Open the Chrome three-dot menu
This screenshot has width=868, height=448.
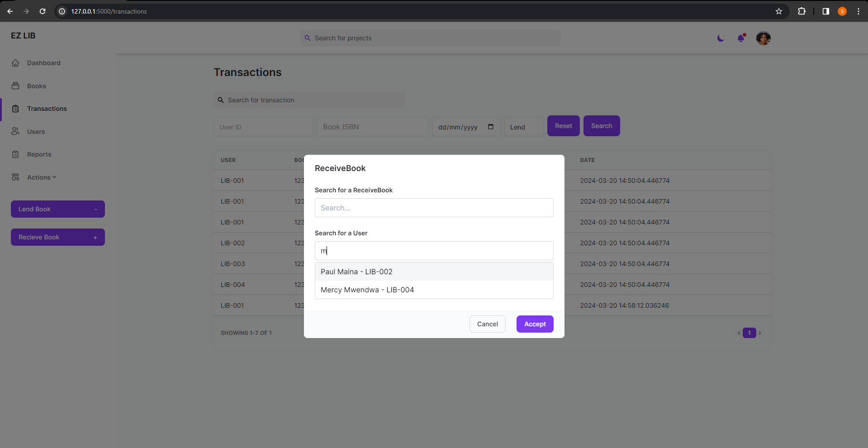(x=859, y=11)
